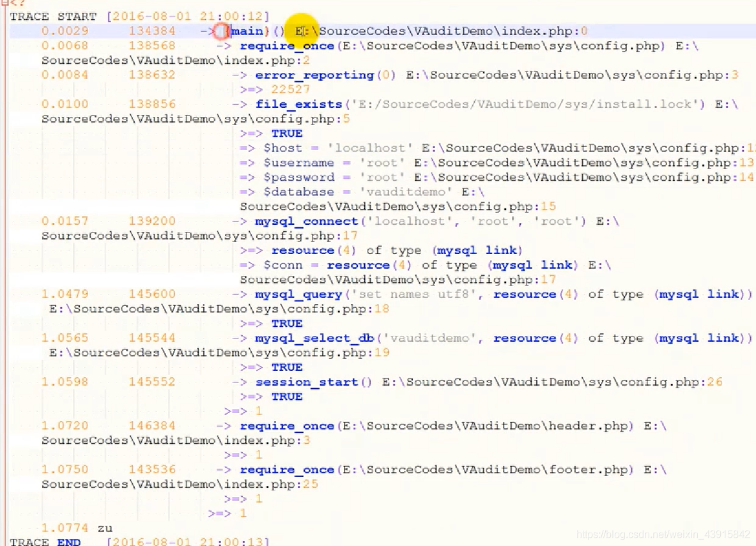Select the time value 0.0157

pyautogui.click(x=65, y=221)
